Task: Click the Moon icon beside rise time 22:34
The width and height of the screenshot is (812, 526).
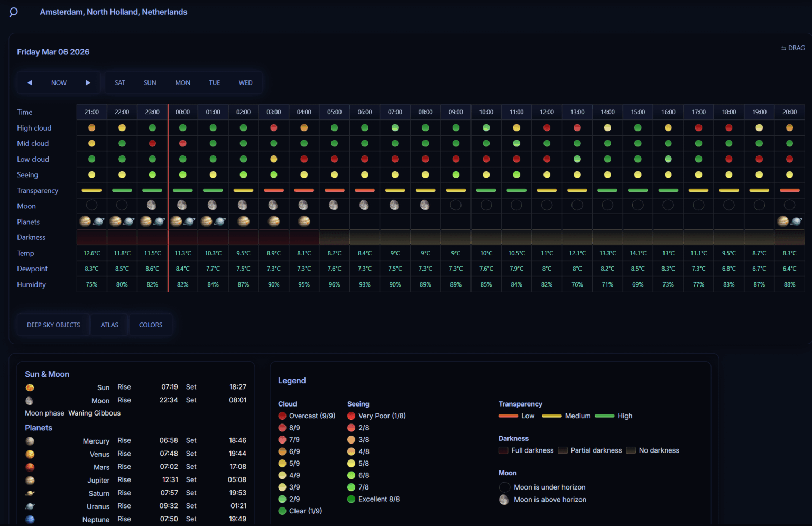Action: [x=29, y=401]
